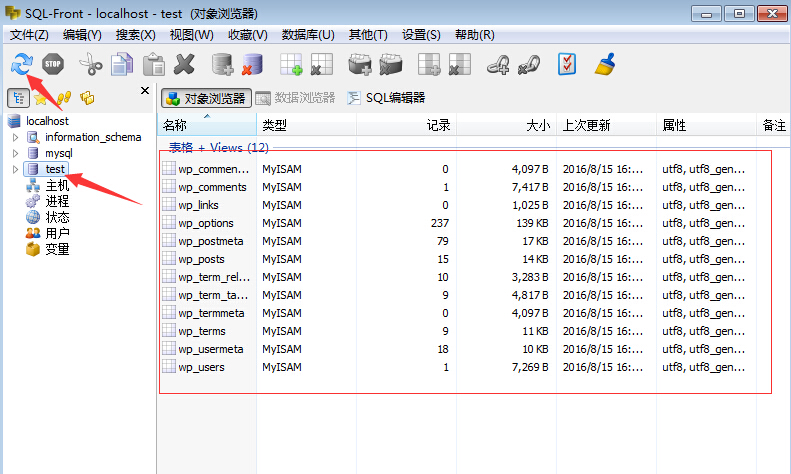Open the 视图(W) menu
The image size is (791, 474).
[x=191, y=35]
